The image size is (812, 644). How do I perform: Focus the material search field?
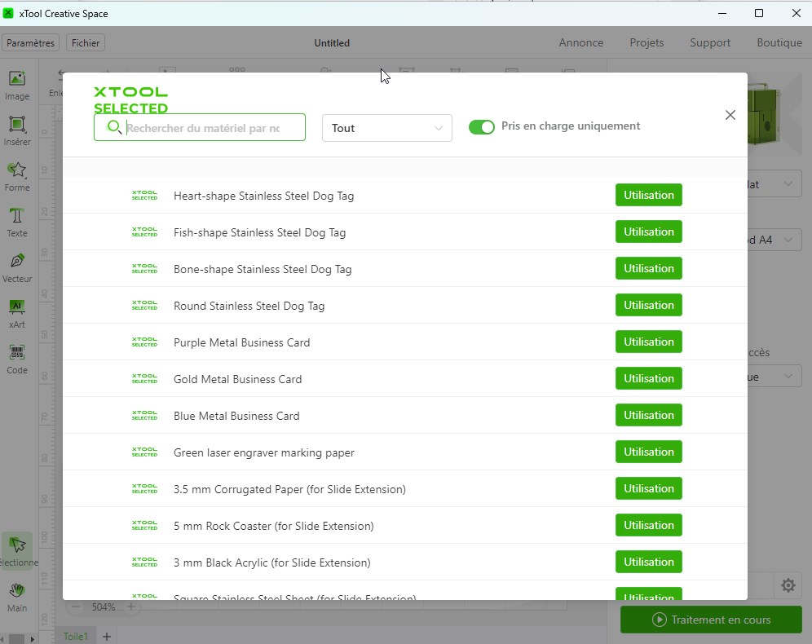200,127
